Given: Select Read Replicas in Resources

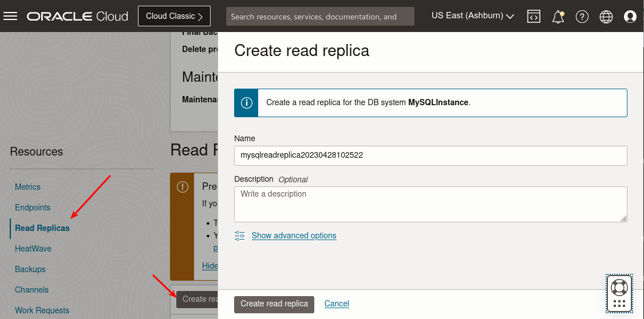Looking at the screenshot, I should 42,228.
